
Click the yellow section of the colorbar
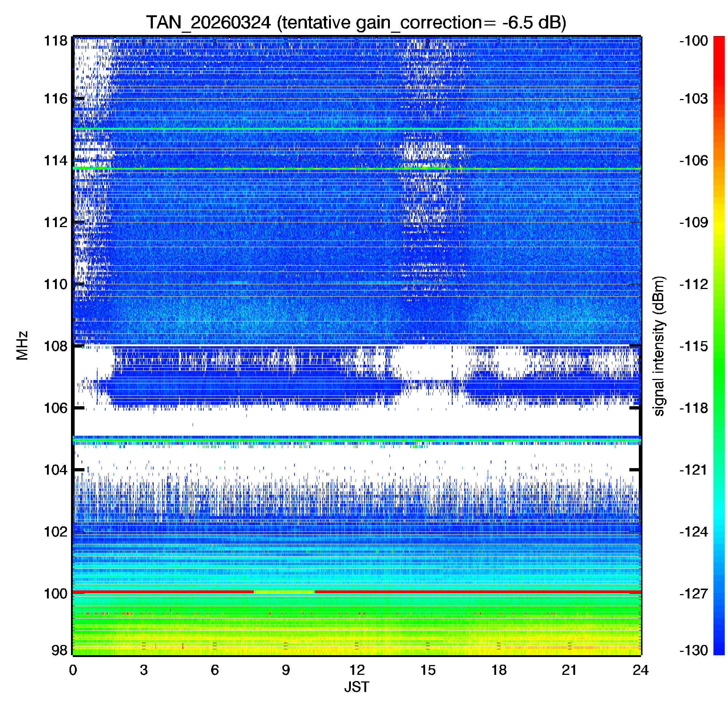719,226
